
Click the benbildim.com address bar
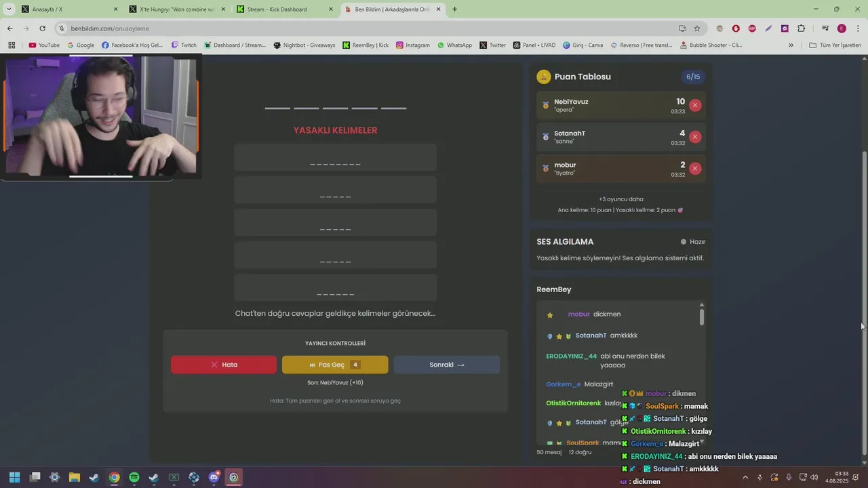(x=366, y=28)
